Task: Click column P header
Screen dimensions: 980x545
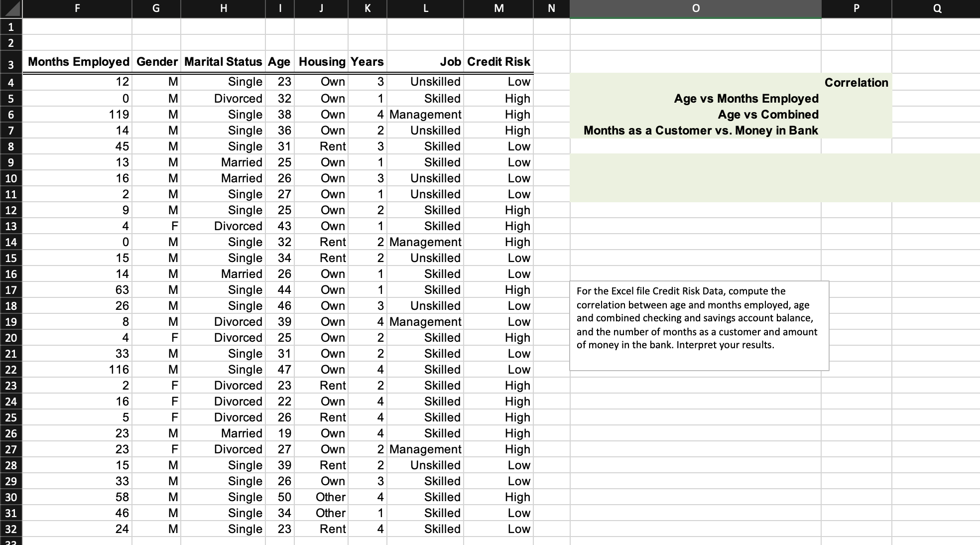Action: click(856, 8)
